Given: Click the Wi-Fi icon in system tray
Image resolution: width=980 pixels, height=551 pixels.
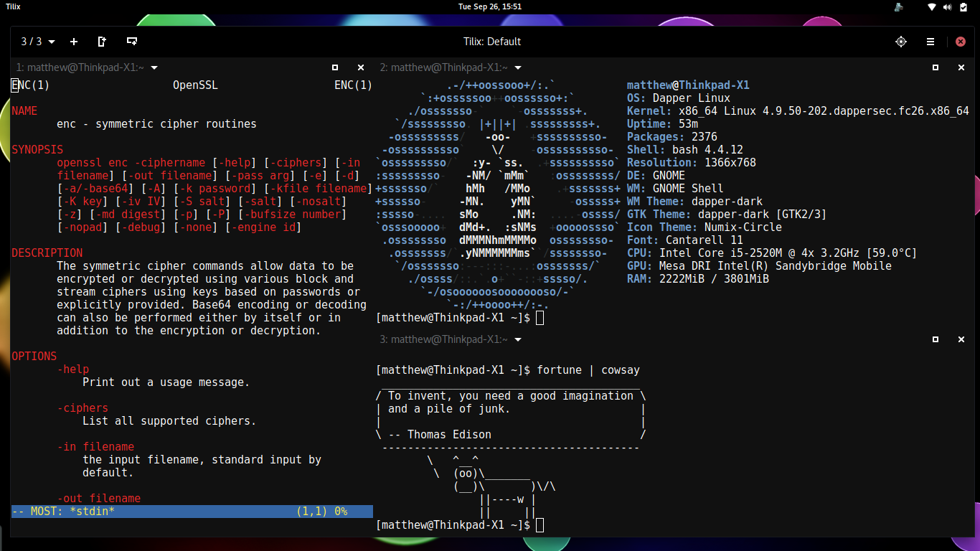Looking at the screenshot, I should (931, 6).
